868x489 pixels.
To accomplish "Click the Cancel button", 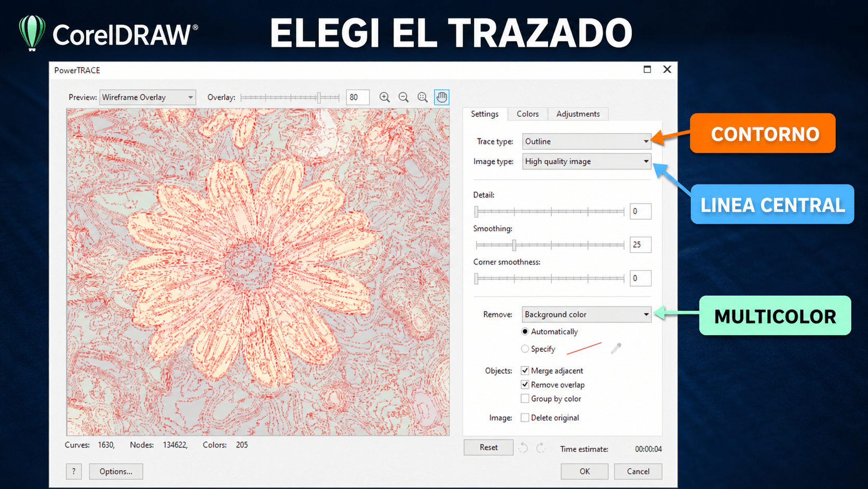I will (x=638, y=471).
